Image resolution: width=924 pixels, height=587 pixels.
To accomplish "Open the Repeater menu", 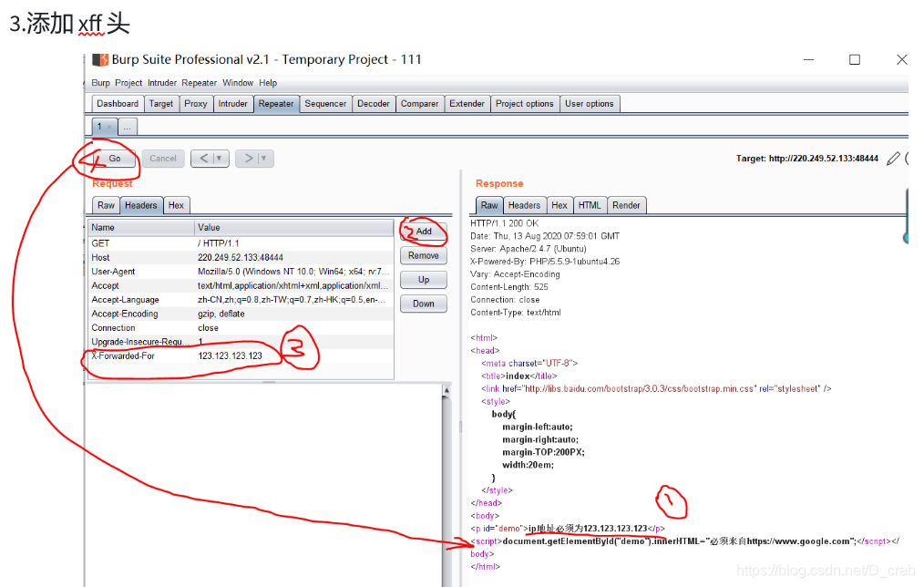I will coord(200,83).
